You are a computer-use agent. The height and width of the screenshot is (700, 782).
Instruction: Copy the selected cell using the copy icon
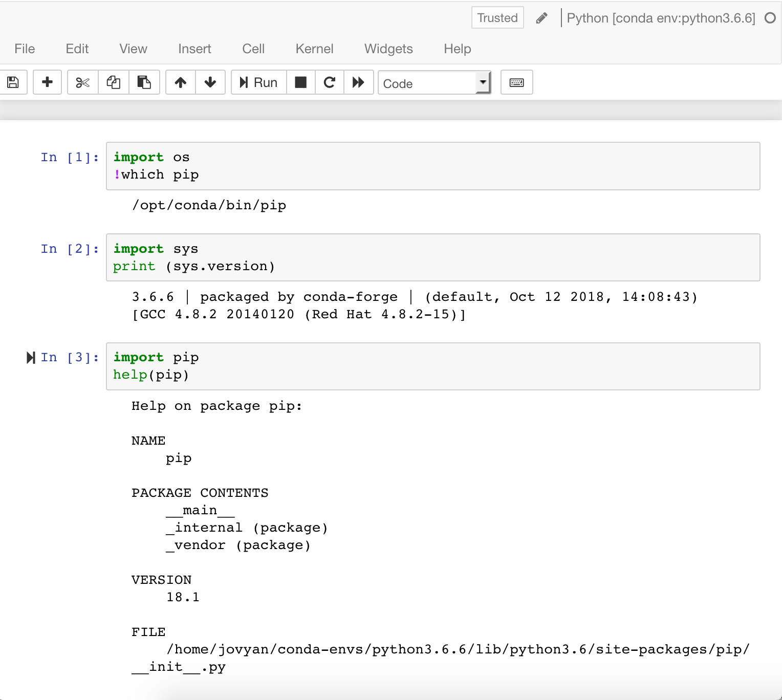pos(113,82)
